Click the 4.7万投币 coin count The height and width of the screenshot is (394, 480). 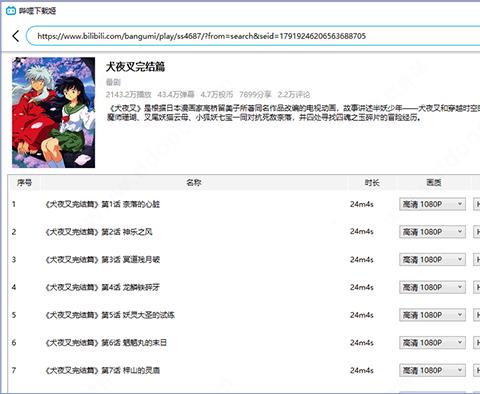coord(217,95)
